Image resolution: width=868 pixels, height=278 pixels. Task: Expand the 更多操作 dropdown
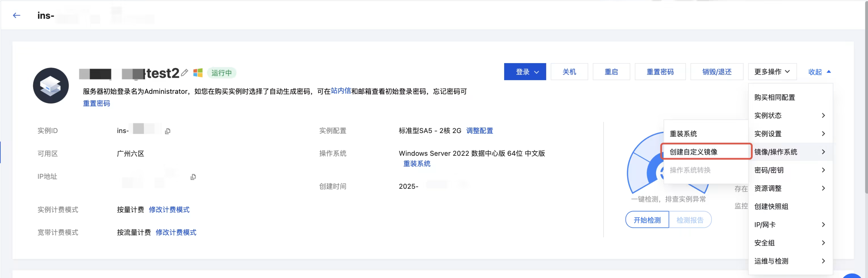[772, 72]
